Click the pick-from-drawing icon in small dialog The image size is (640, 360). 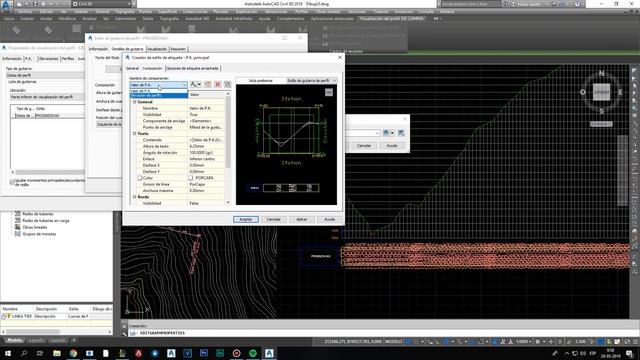pyautogui.click(x=401, y=133)
